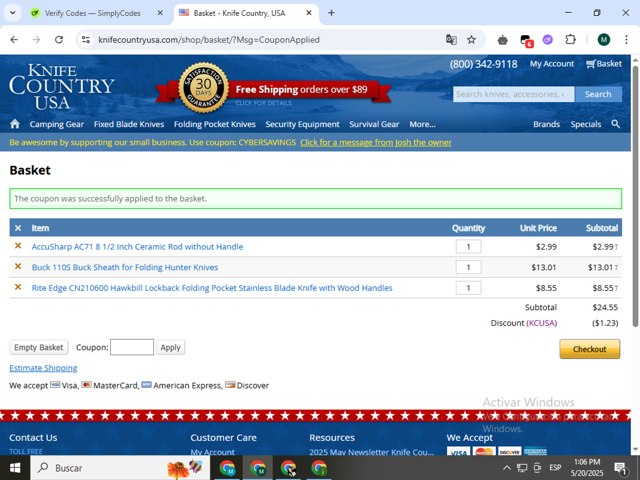Open 2025 May Newsletter footer link
The height and width of the screenshot is (480, 640).
pos(371,452)
